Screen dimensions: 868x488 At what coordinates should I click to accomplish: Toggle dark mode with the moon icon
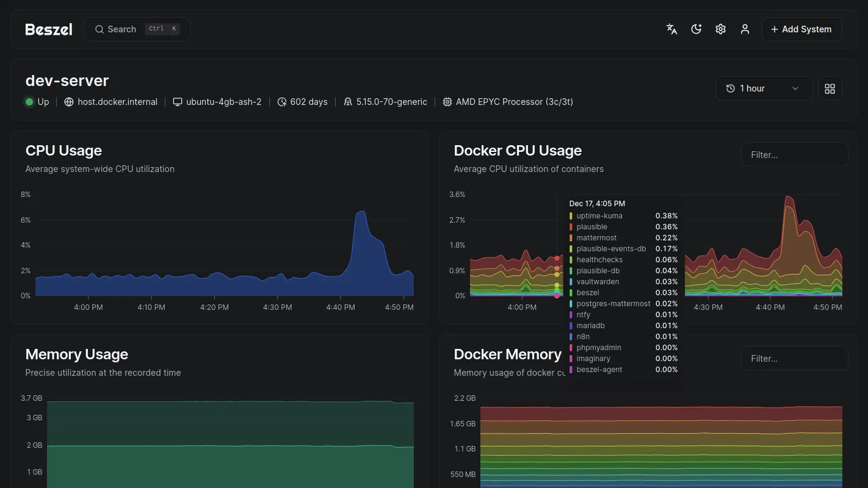696,29
